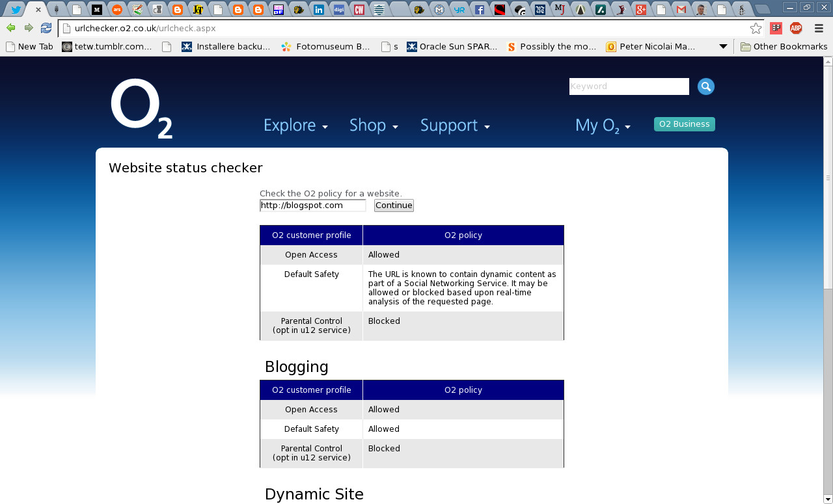Open the Other Bookmarks folder

tap(784, 47)
